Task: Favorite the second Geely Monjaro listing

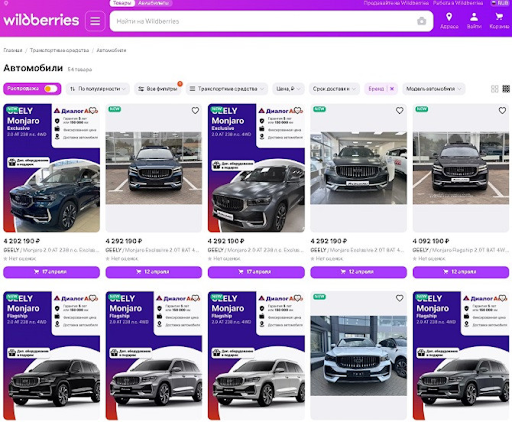Action: 195,110
